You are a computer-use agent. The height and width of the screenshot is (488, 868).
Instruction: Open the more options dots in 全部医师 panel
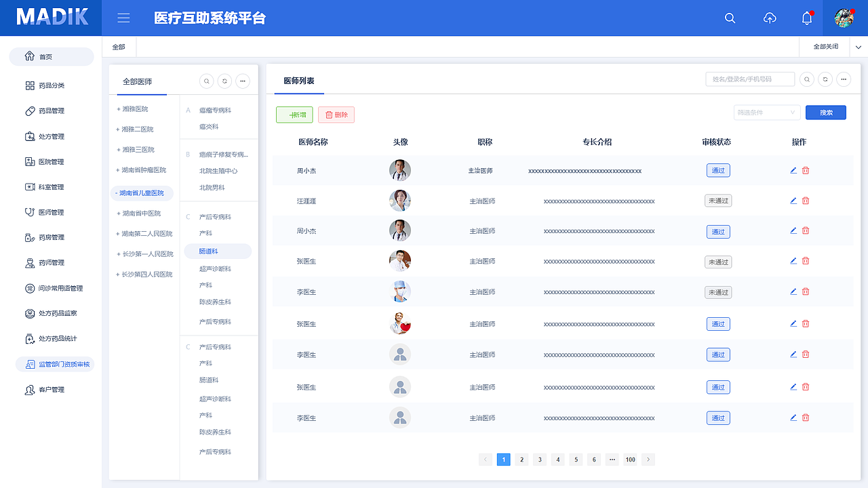(x=242, y=81)
